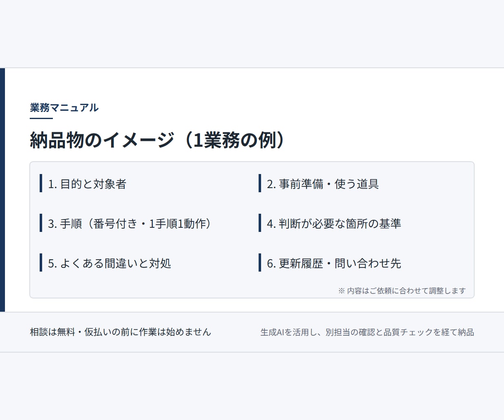The image size is (504, 420).
Task: Click the item 2. 事前準備・使う道具
Action: coord(323,184)
